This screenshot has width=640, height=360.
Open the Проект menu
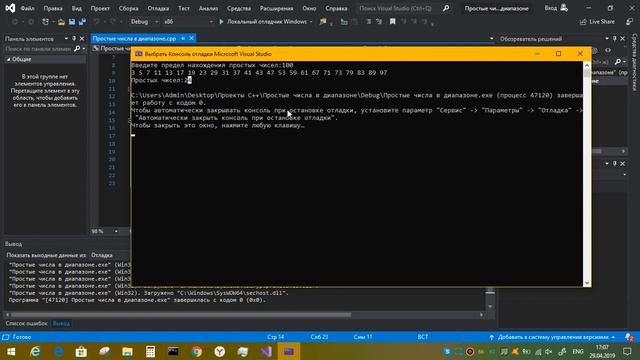[100, 8]
